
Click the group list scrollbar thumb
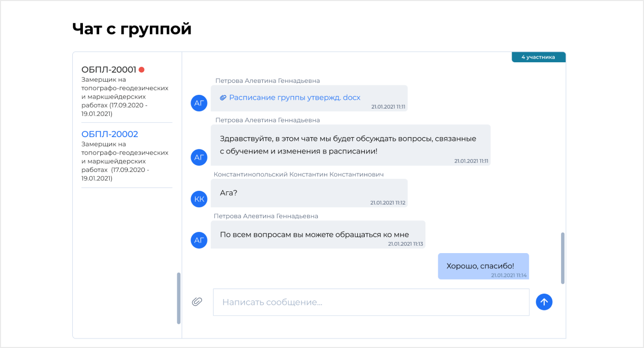179,298
